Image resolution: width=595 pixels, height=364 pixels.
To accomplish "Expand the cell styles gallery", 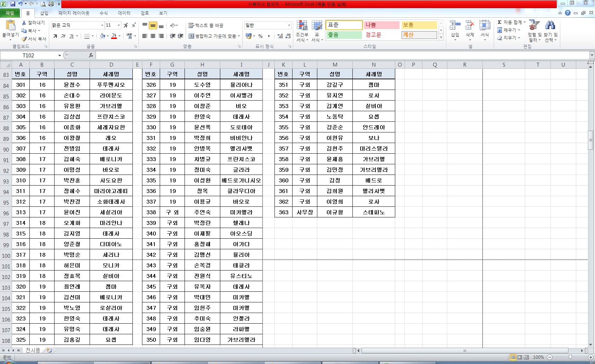I will pyautogui.click(x=441, y=37).
